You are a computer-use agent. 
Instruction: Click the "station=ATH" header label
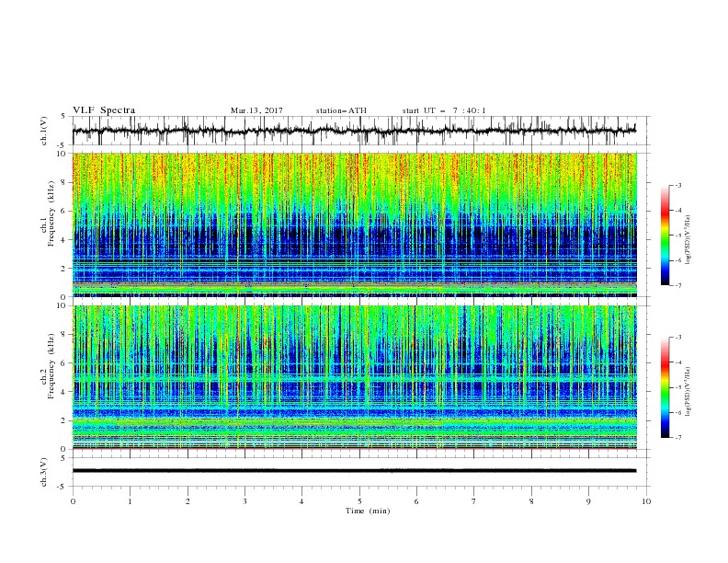click(341, 110)
